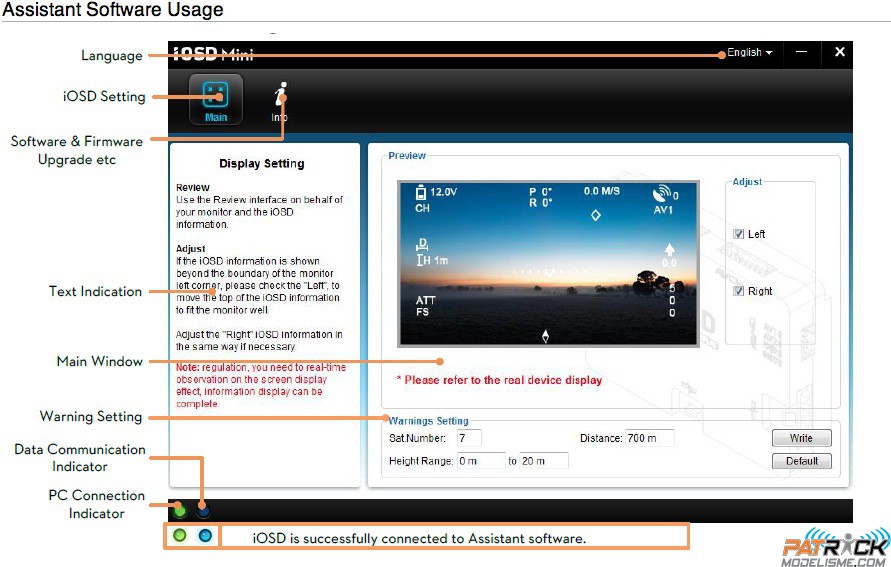
Task: Click the 'Display Setting' heading
Action: [x=262, y=164]
